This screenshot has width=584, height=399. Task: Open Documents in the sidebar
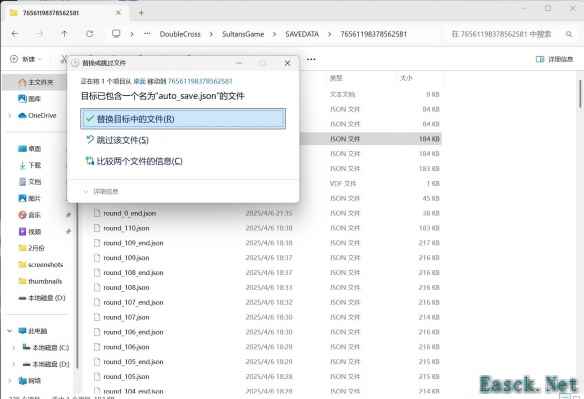click(30, 182)
